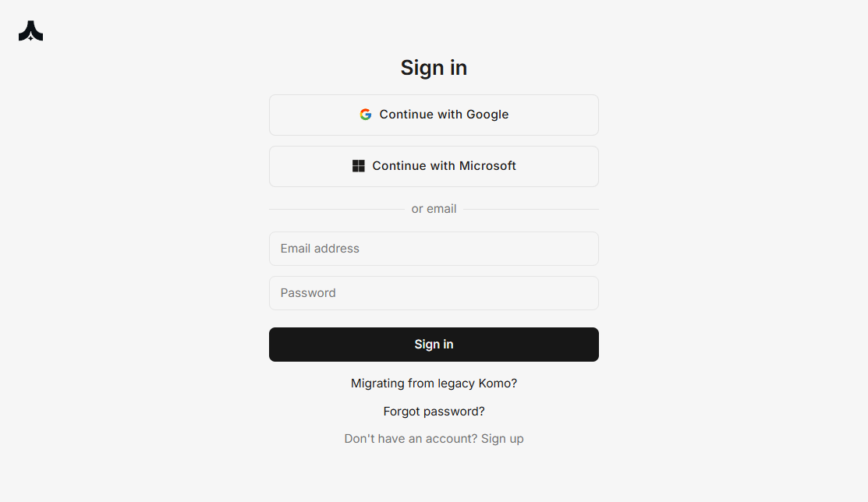
Task: Click the word 'Google' on the sign-in button
Action: pyautogui.click(x=487, y=115)
